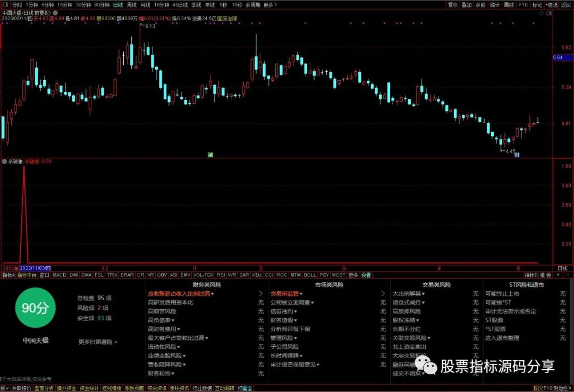The image size is (574, 392).
Task: Click 图文F10 at bottom right
Action: pyautogui.click(x=543, y=388)
